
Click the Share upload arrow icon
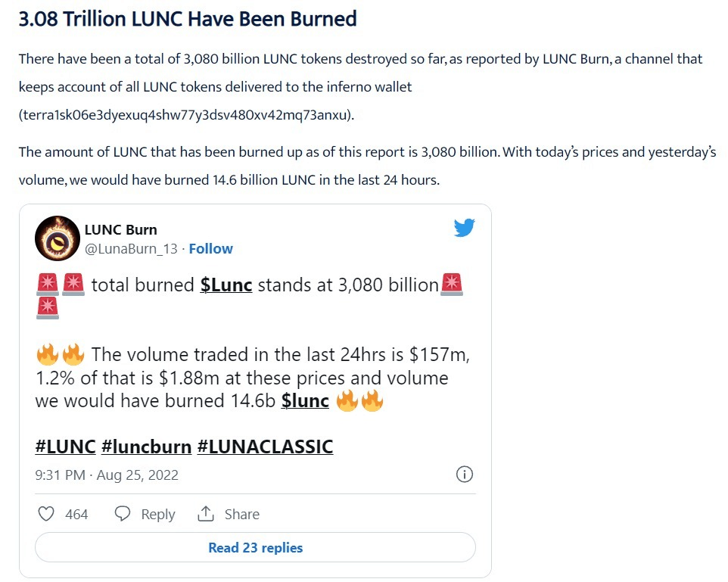[x=206, y=514]
